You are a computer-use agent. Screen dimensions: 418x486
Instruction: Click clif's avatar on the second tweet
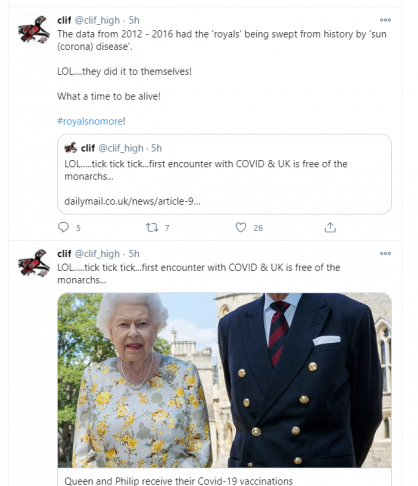tap(34, 263)
